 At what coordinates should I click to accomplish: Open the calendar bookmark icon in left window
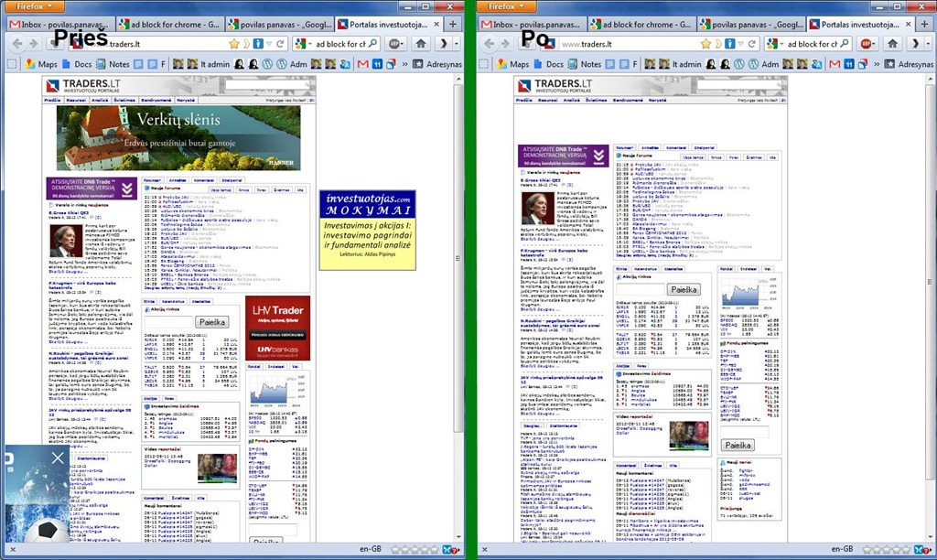click(x=377, y=64)
